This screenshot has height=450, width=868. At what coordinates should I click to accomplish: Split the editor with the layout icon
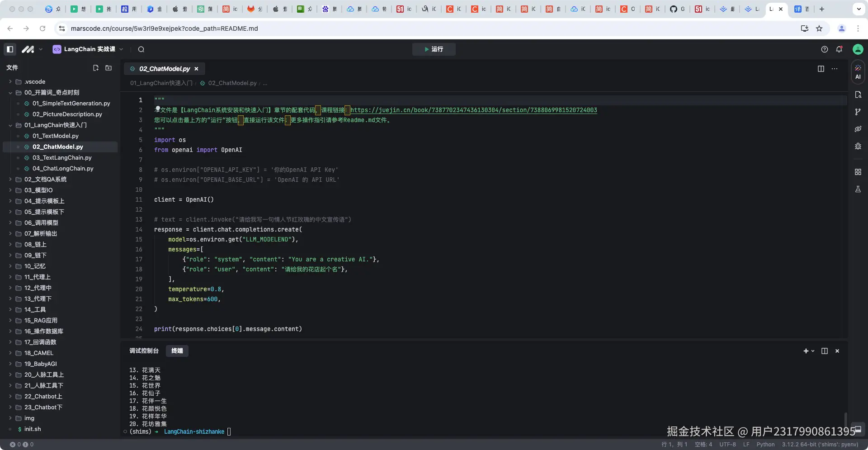click(821, 69)
